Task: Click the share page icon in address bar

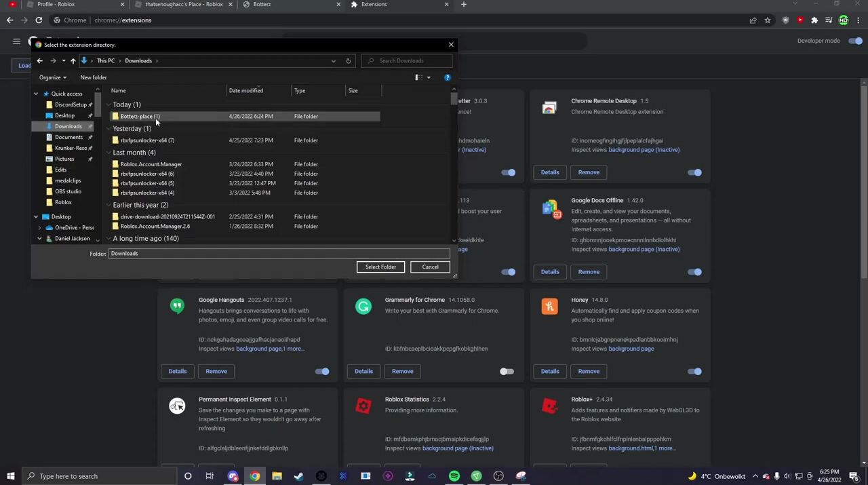Action: (x=753, y=20)
